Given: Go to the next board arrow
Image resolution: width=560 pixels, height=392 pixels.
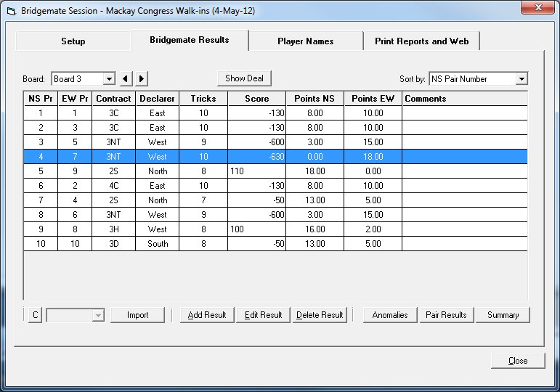Looking at the screenshot, I should click(142, 78).
